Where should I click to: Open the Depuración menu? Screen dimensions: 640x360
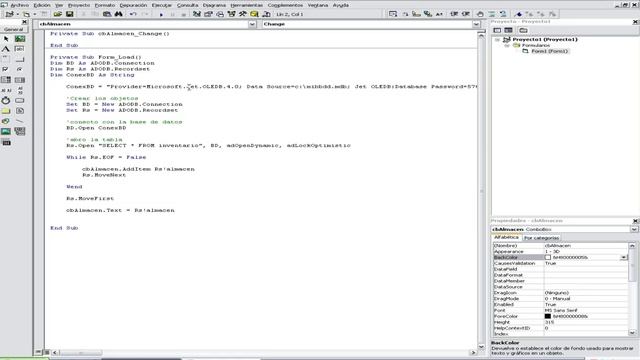point(133,5)
